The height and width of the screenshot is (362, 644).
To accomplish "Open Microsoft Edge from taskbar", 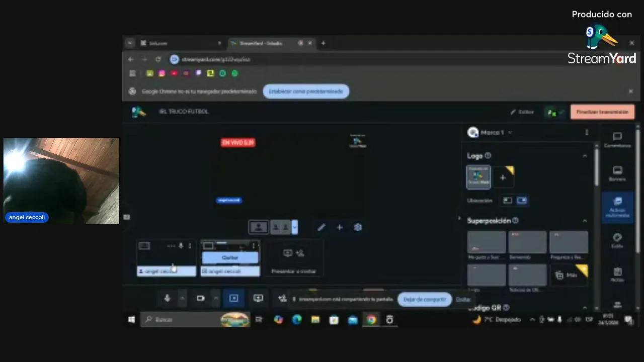I will [x=296, y=320].
